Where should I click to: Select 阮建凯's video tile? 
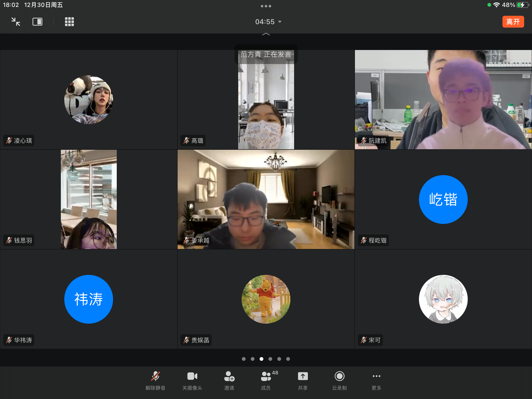point(443,100)
